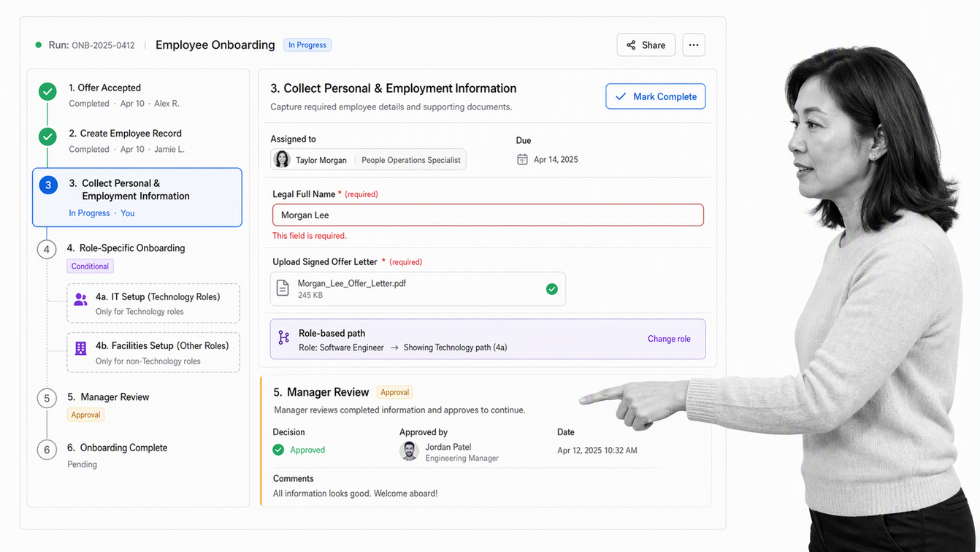Click Jordan Patel's avatar
The image size is (980, 552).
[409, 451]
